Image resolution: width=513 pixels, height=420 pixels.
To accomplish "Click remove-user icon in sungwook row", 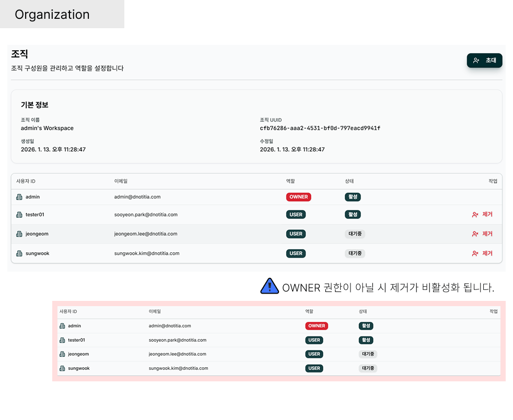I will [475, 253].
